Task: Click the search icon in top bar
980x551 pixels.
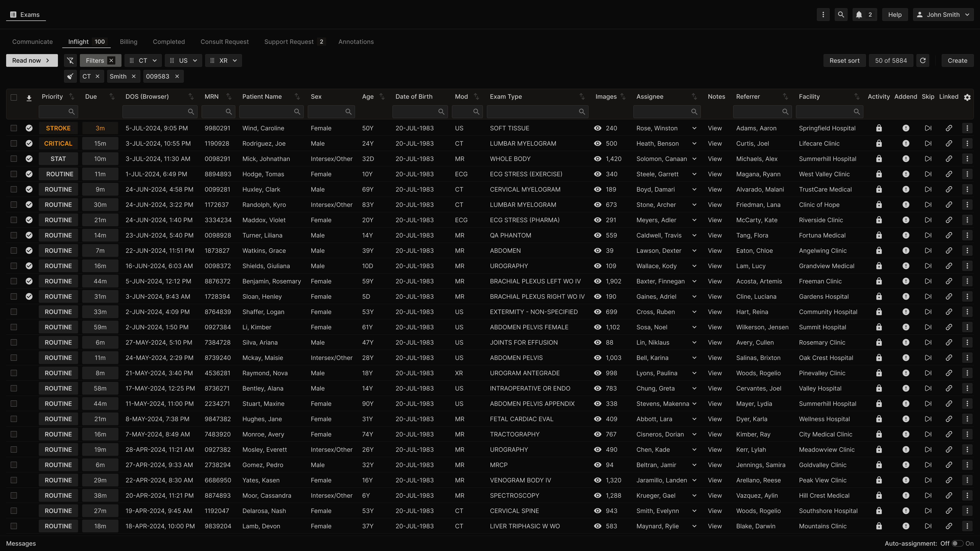Action: coord(841,15)
